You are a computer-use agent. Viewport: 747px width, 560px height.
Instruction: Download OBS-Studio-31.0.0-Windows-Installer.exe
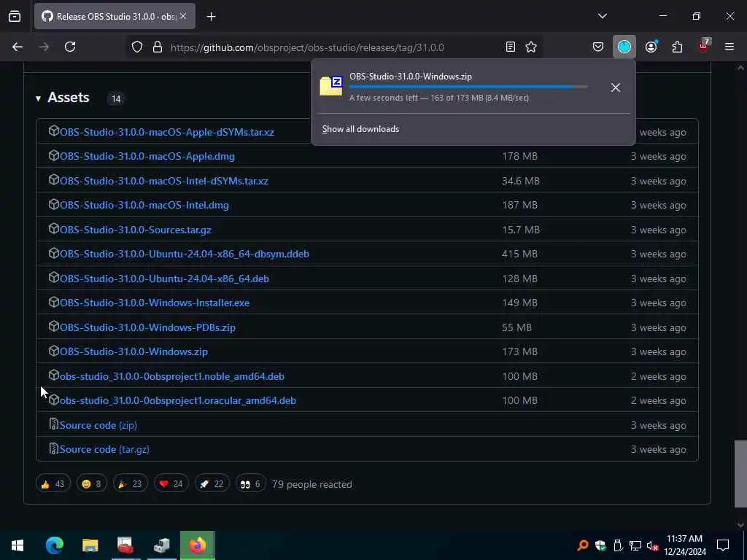[x=155, y=303]
